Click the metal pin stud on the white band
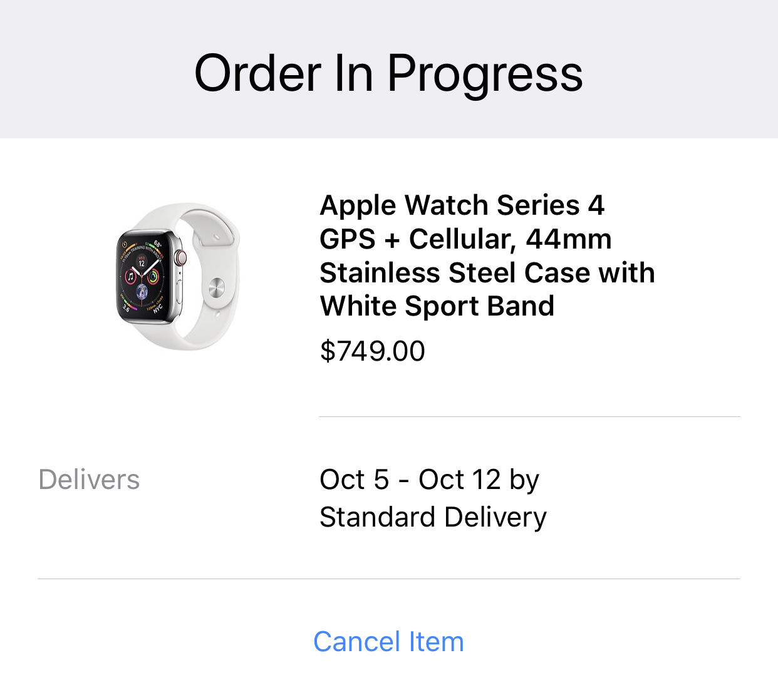 (215, 289)
